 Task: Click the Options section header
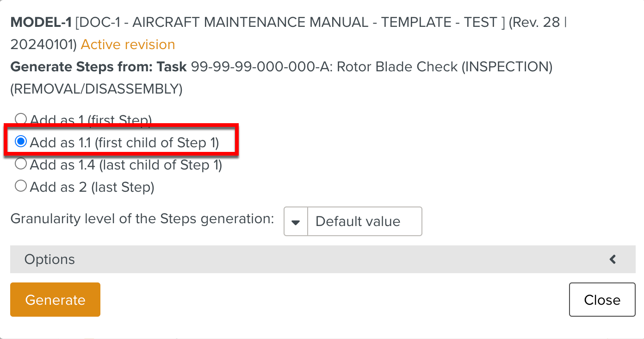pos(49,259)
